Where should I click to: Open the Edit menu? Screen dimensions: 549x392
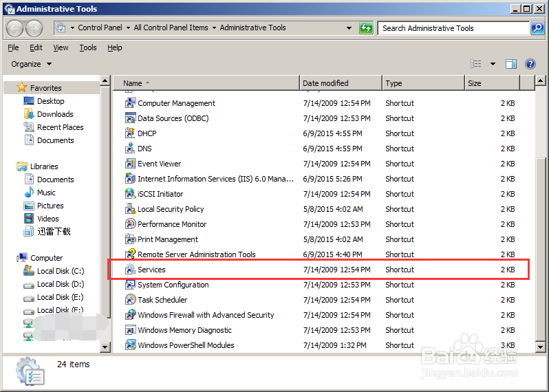36,47
